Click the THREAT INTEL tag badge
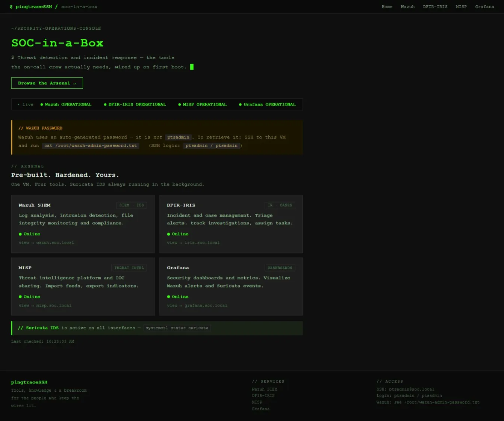Screen dimensions: 504x421 [x=129, y=268]
